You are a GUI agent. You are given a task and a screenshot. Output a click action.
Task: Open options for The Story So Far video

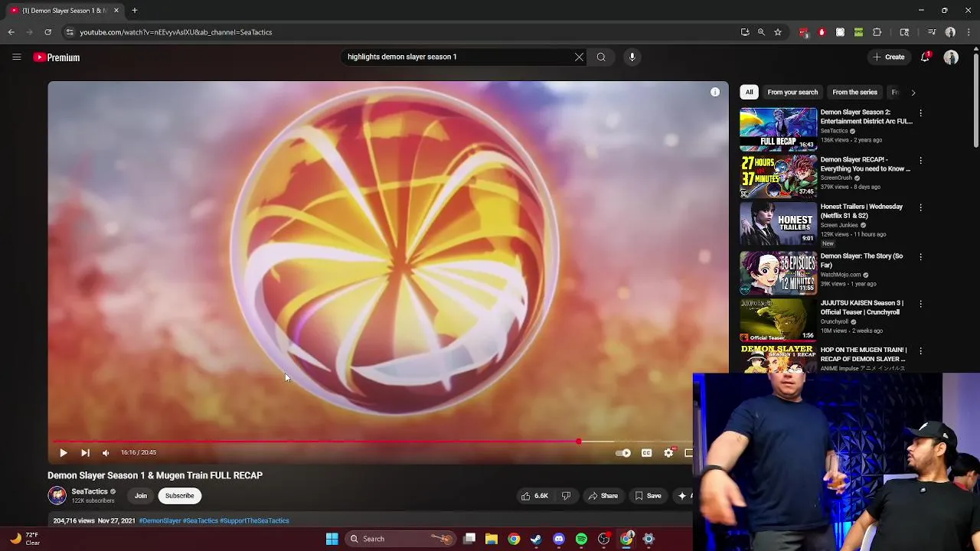(x=920, y=256)
